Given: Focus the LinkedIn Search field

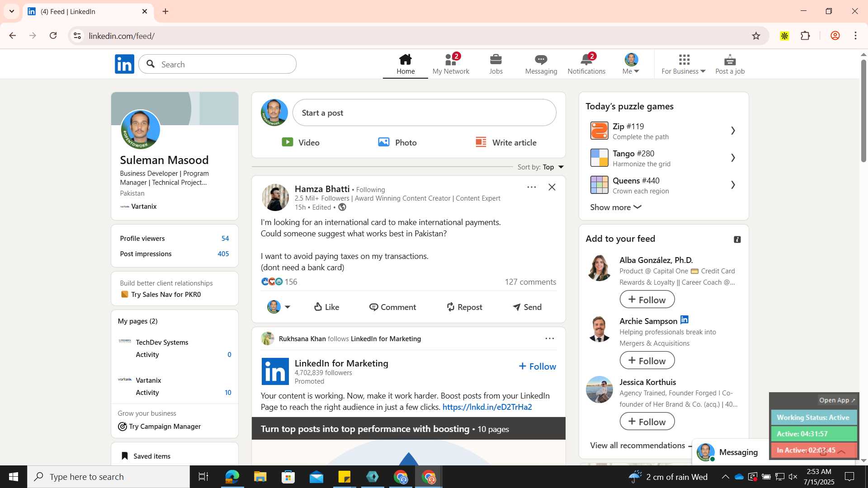Looking at the screenshot, I should click(x=217, y=64).
